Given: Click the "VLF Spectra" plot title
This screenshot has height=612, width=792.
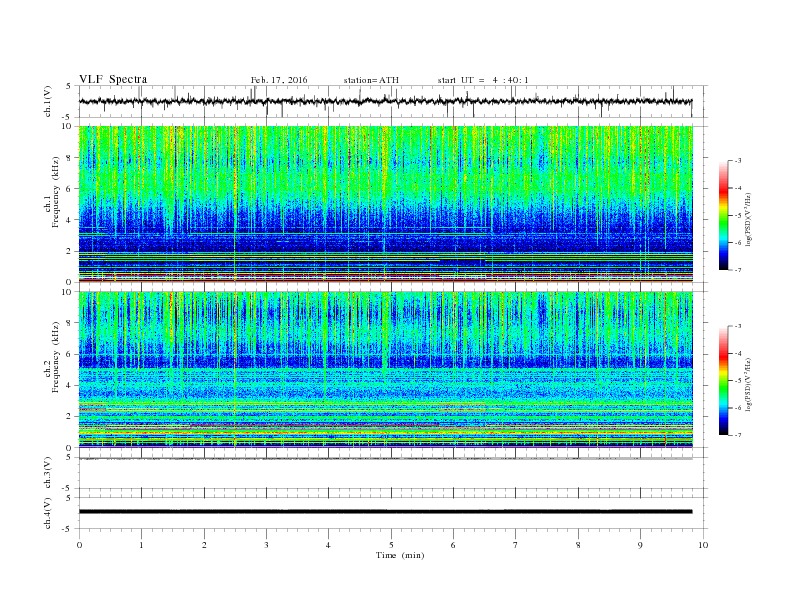Looking at the screenshot, I should coord(113,79).
